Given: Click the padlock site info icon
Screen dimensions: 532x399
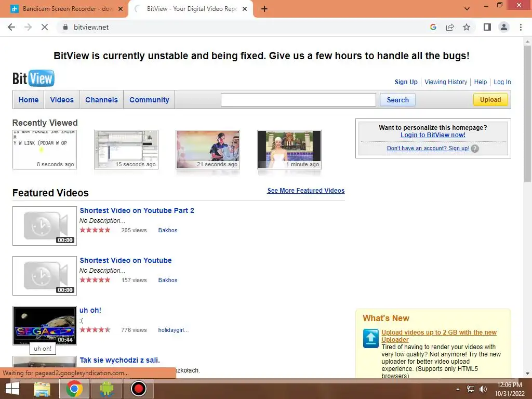Looking at the screenshot, I should click(x=65, y=27).
